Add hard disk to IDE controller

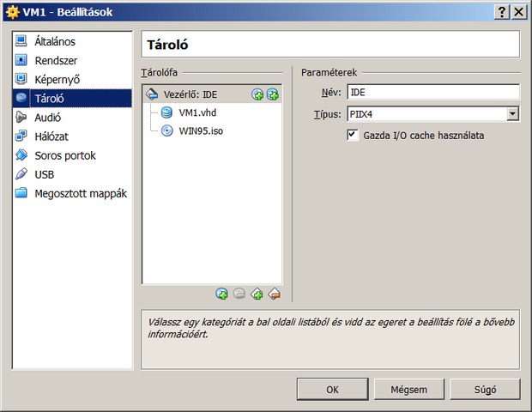273,94
